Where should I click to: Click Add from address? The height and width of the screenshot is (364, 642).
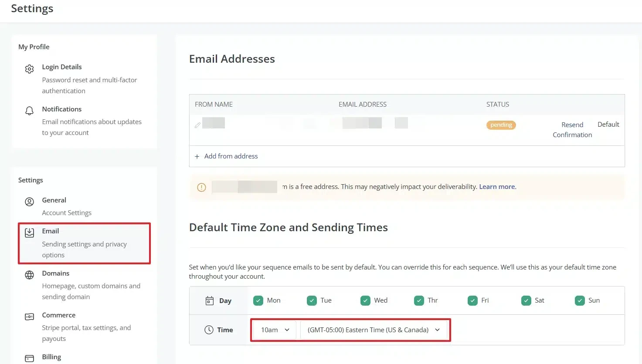point(231,156)
